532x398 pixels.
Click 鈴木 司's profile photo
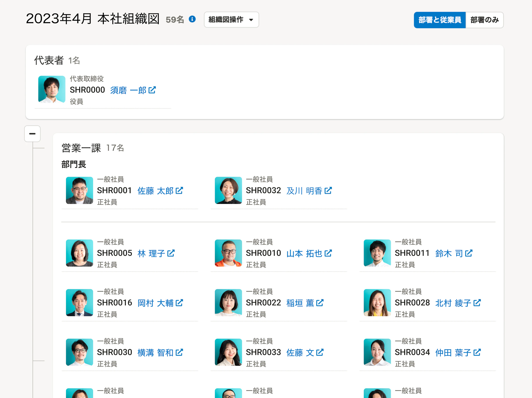click(x=377, y=253)
